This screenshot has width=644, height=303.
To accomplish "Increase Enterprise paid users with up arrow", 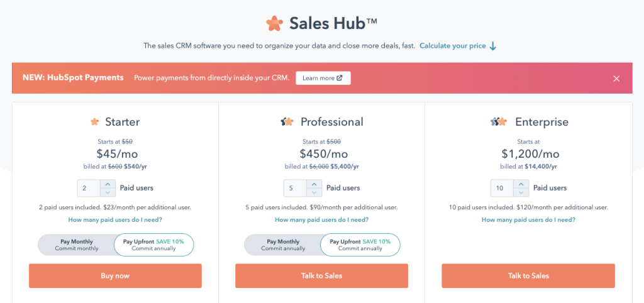I will click(521, 184).
